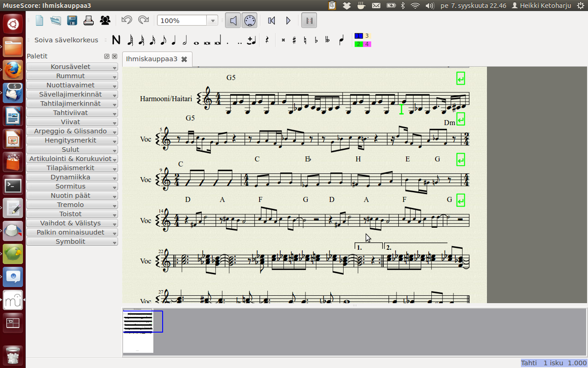The height and width of the screenshot is (368, 588).
Task: Click the page thumbnail in navigator
Action: click(138, 331)
